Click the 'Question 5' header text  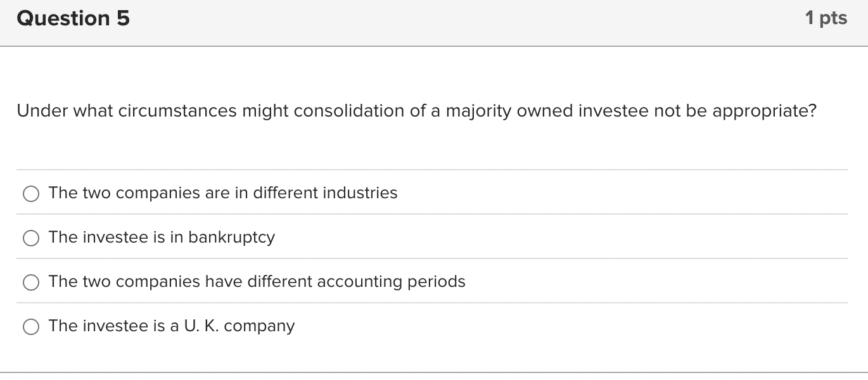click(x=72, y=18)
